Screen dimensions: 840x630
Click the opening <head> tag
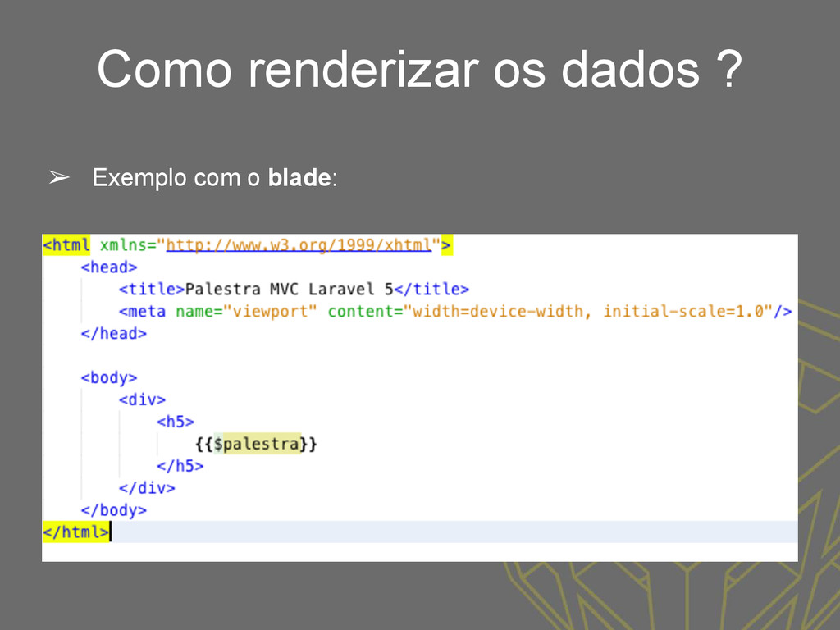point(109,267)
